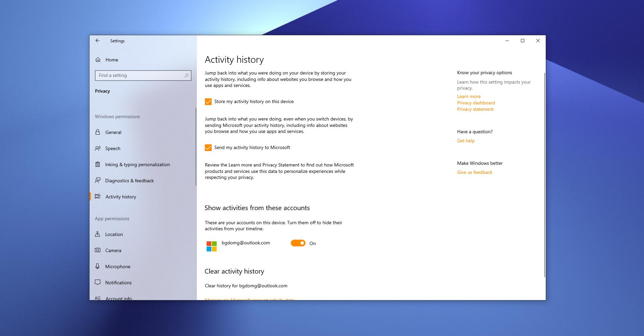
Task: Select the General lock icon
Action: [98, 132]
